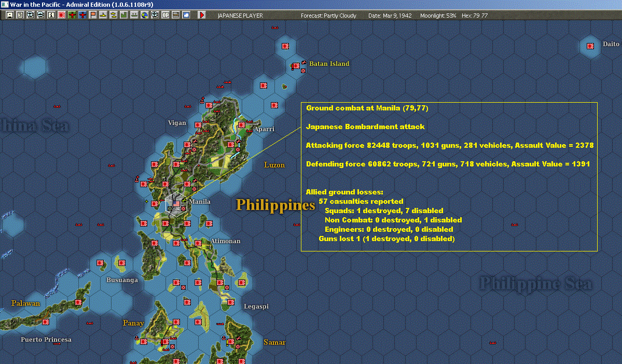
Task: Click the Luzon island label
Action: point(274,165)
